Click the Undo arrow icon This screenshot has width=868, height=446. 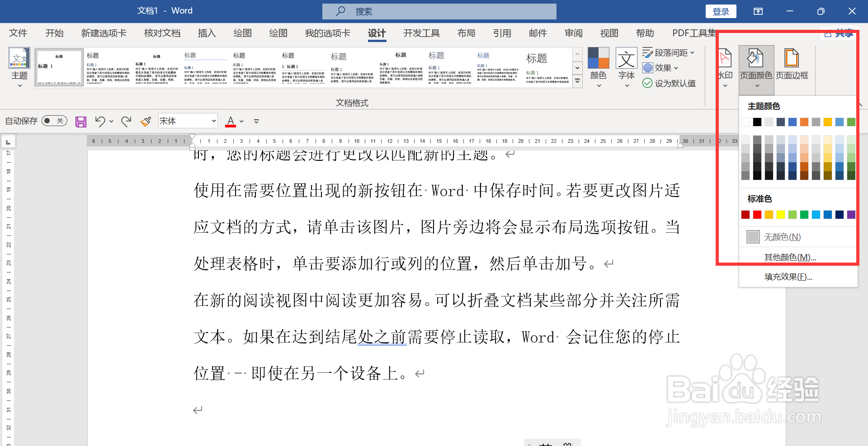(x=100, y=121)
